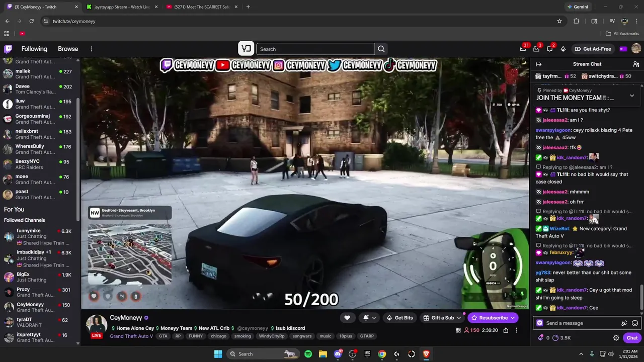Viewport: 644px width, 362px height.
Task: Open Browse page
Action: [68, 49]
